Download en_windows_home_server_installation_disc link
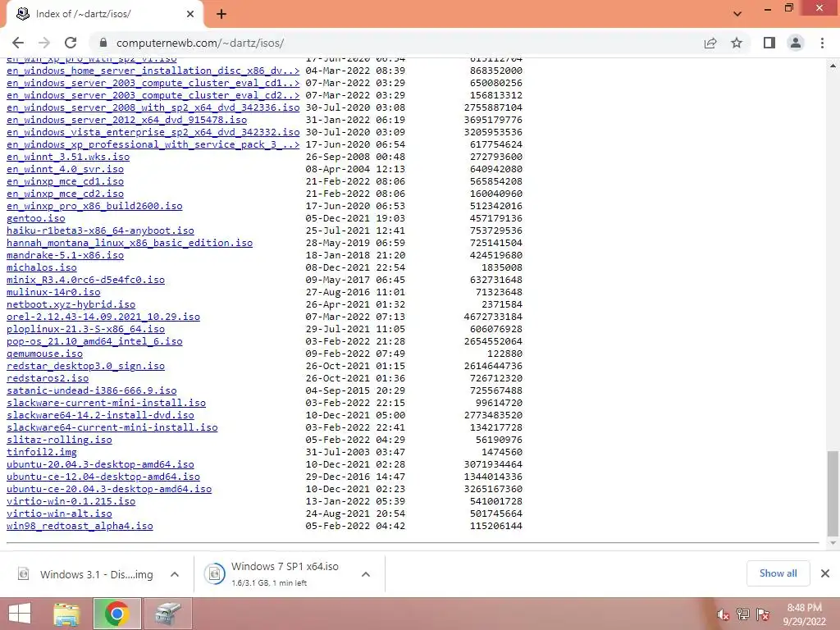The image size is (840, 630). pos(153,71)
